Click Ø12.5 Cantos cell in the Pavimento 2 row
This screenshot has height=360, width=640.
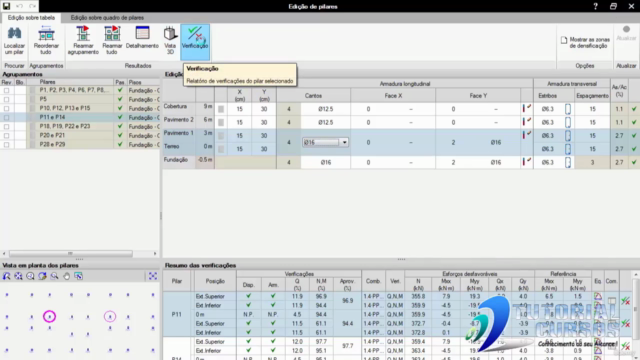pos(326,122)
